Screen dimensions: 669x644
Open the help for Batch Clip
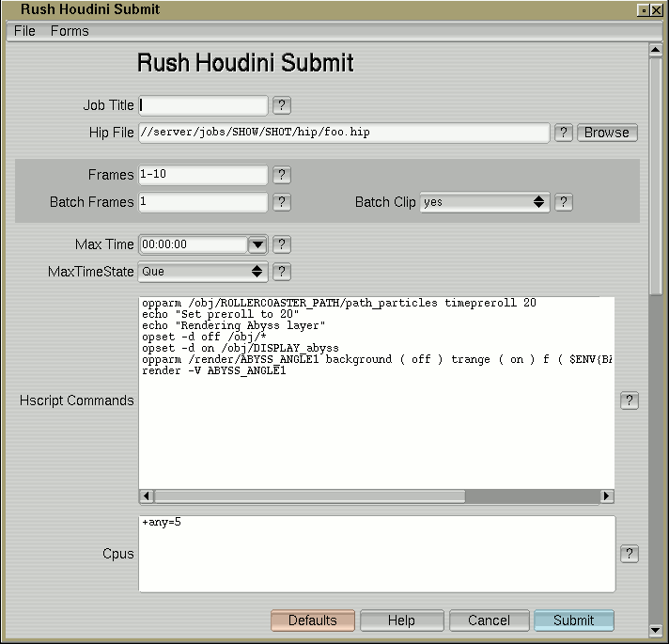pos(563,202)
